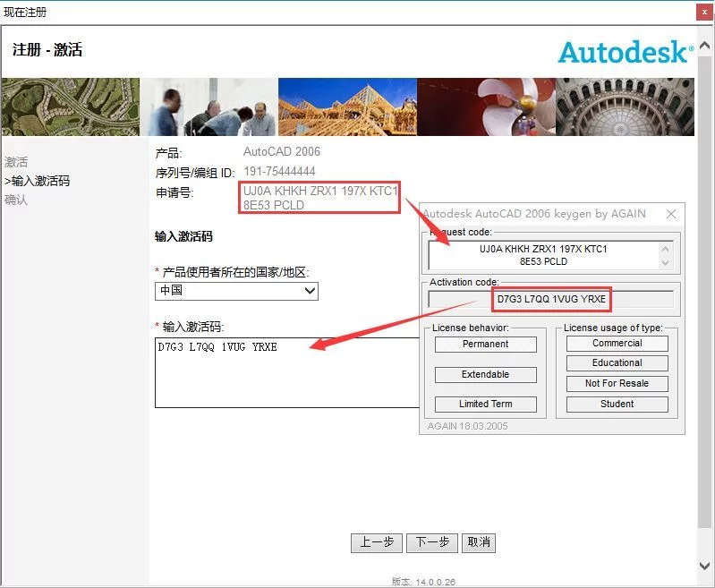The width and height of the screenshot is (715, 588).
Task: Click the dome interior banner image
Action: coord(626,107)
